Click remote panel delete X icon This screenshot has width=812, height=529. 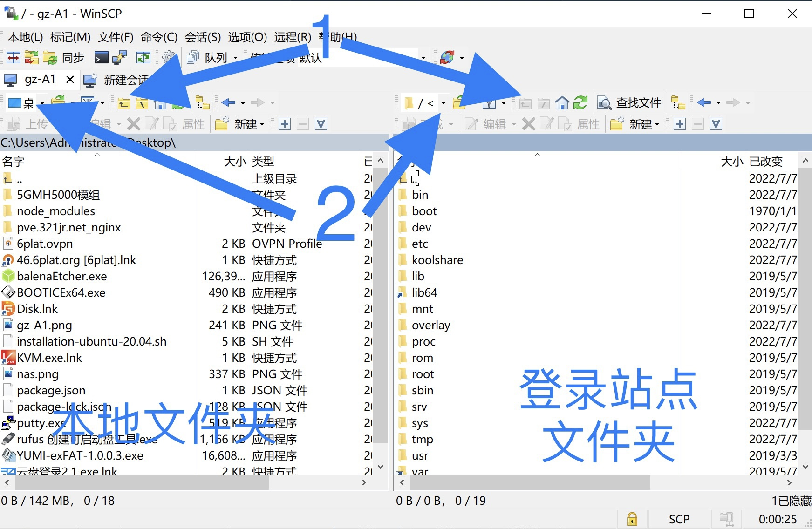(x=528, y=124)
